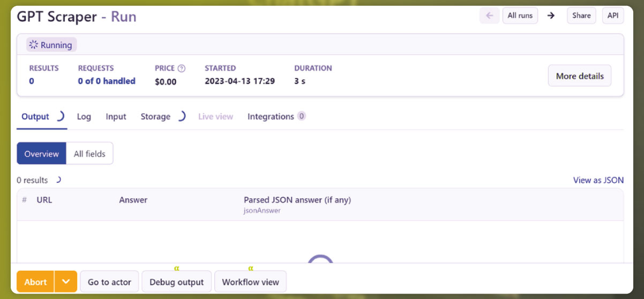Viewport: 644px width, 299px height.
Task: Click the duration value 3 s
Action: 300,81
